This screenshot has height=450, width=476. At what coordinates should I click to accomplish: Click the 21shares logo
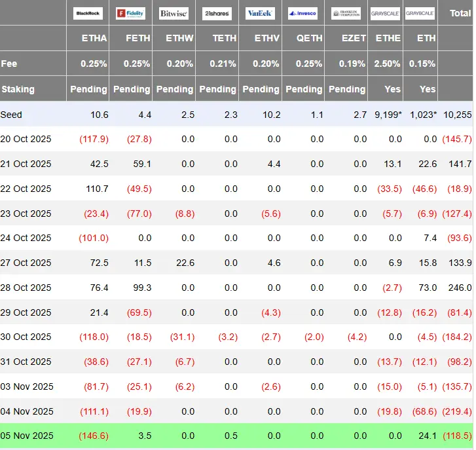click(x=217, y=13)
